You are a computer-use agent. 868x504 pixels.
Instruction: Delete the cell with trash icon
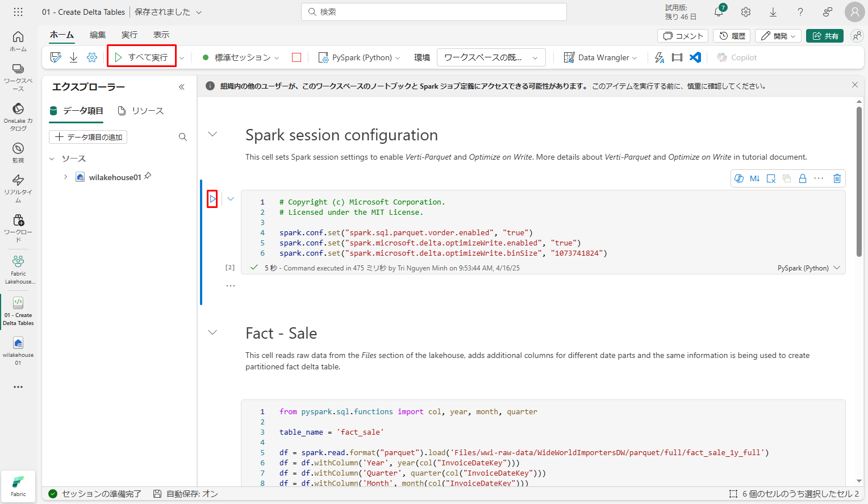(837, 178)
